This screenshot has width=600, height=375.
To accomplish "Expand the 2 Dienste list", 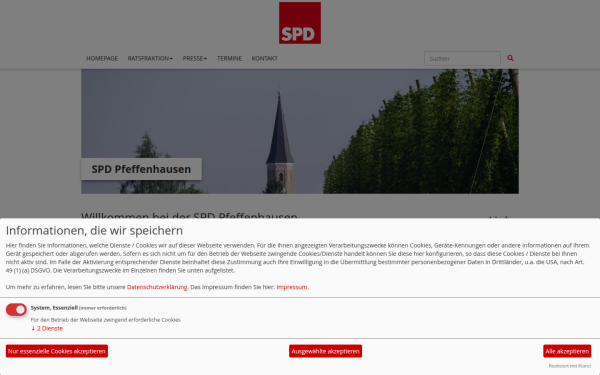I will [x=47, y=329].
